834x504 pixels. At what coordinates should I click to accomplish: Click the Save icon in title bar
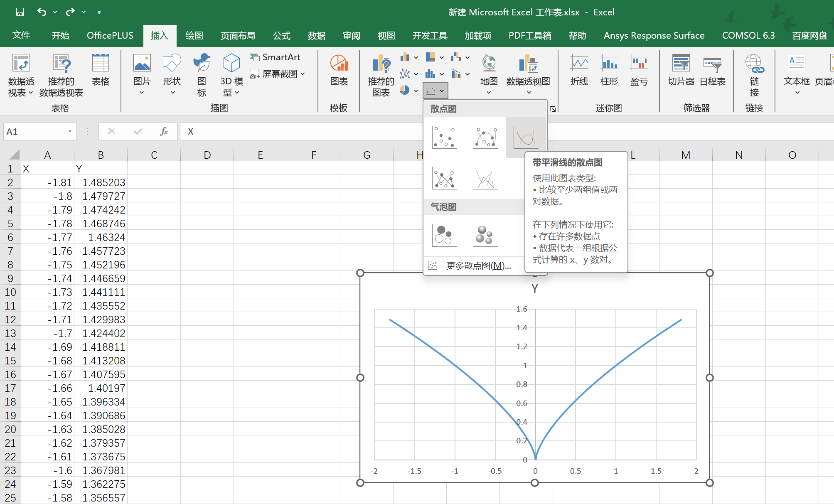(x=20, y=12)
